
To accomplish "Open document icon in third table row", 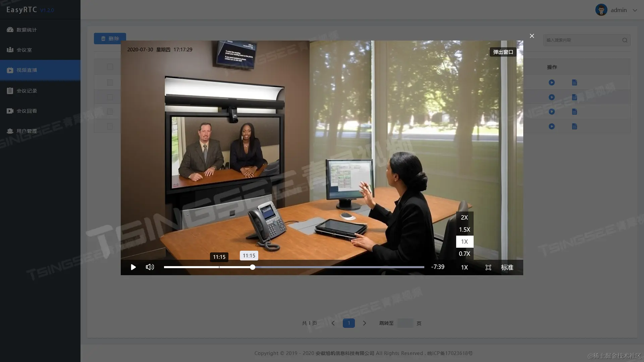I will coord(575,112).
